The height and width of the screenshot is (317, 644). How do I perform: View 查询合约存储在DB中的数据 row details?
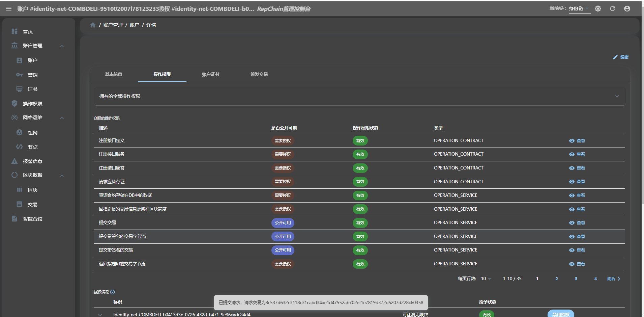[x=577, y=195]
